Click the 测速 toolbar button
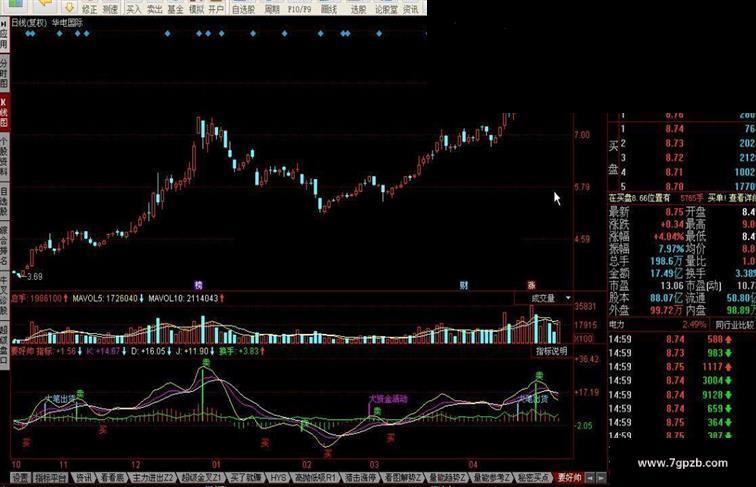This screenshot has width=756, height=487. pos(110,9)
